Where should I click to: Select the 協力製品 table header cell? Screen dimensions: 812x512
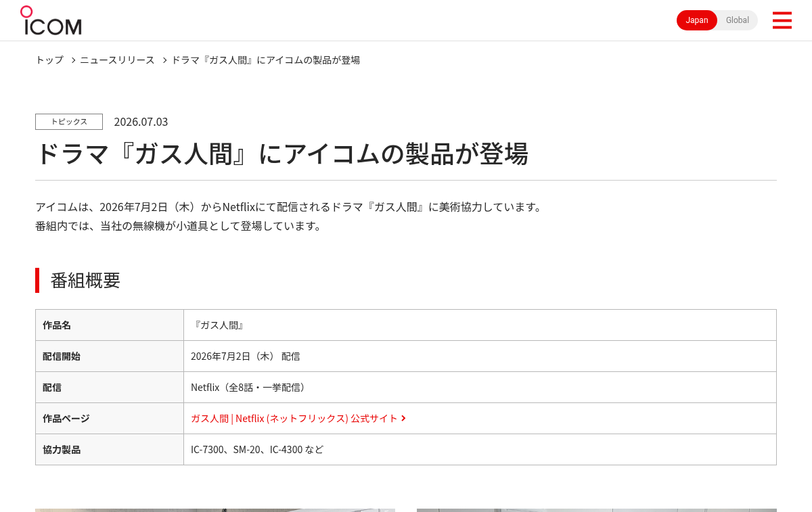(110, 450)
